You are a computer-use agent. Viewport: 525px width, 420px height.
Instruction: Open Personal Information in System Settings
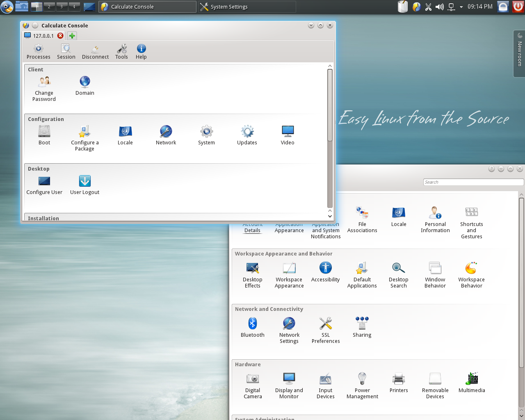[x=435, y=220]
